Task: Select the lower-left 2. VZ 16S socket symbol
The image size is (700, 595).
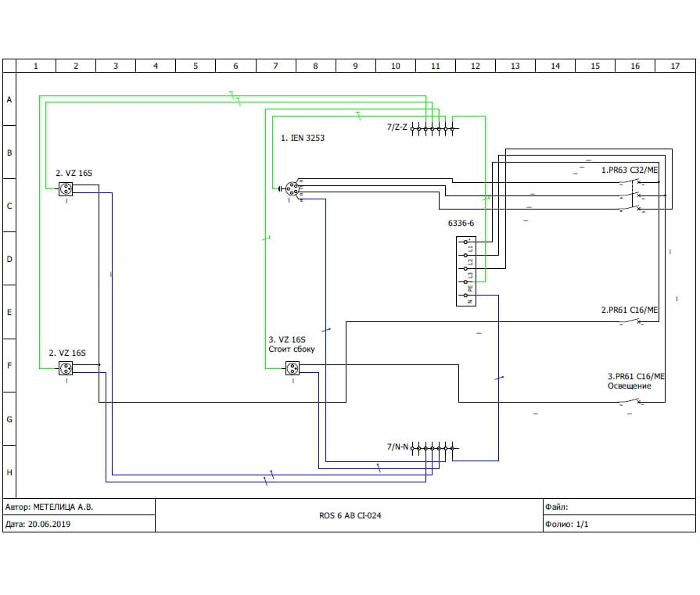Action: pos(66,368)
